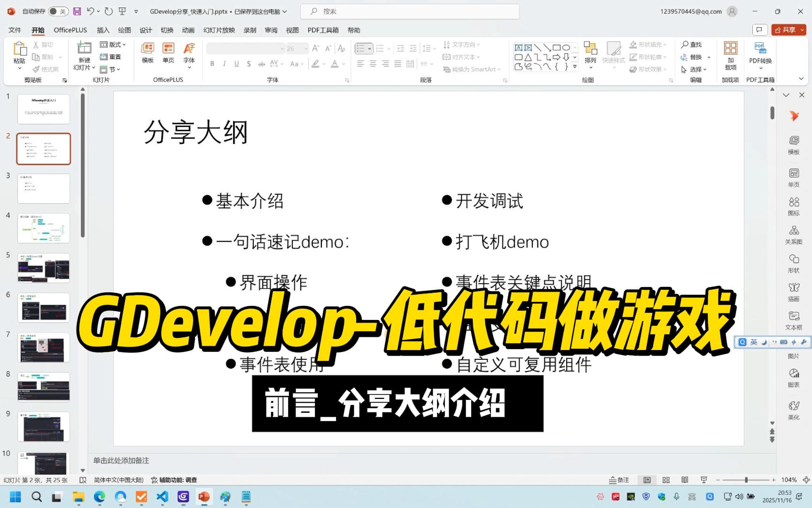
Task: Open the Design (设计) tab
Action: point(146,30)
